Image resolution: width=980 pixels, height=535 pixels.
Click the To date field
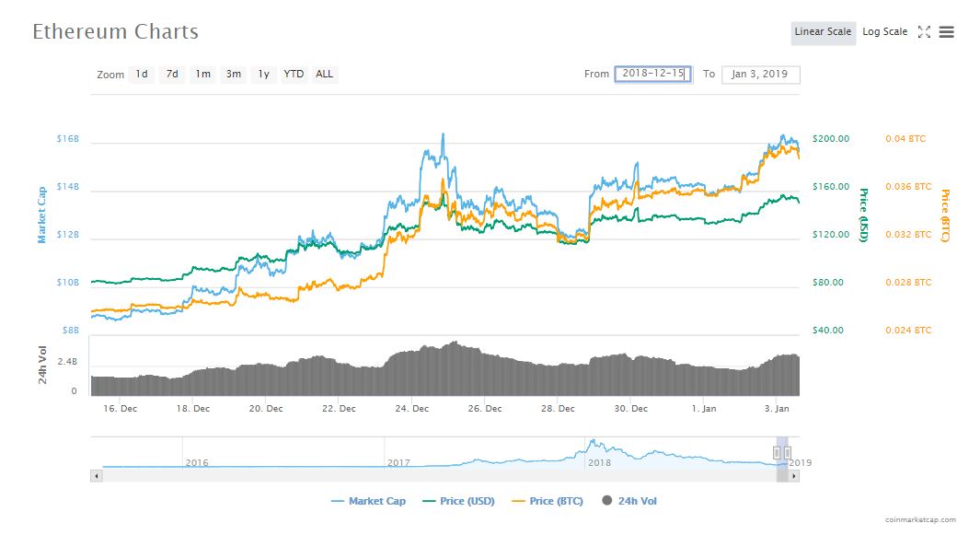click(760, 75)
